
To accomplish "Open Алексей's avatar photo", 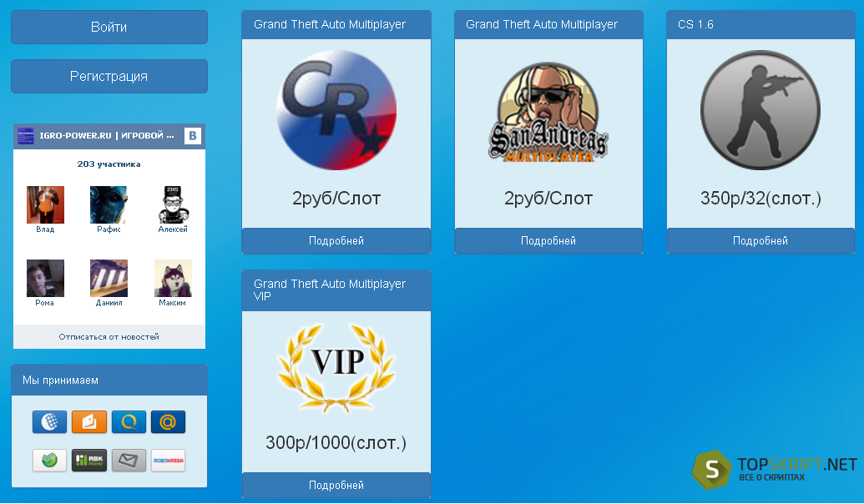I will 173,205.
